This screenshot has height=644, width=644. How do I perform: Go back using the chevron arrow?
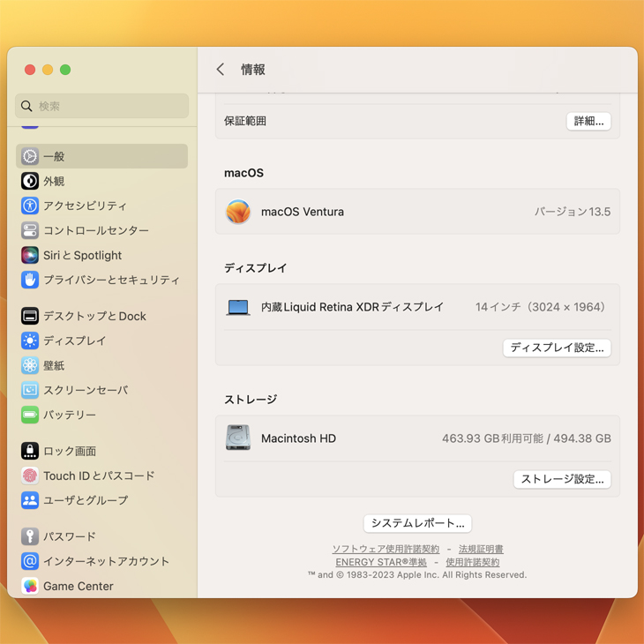(x=221, y=70)
